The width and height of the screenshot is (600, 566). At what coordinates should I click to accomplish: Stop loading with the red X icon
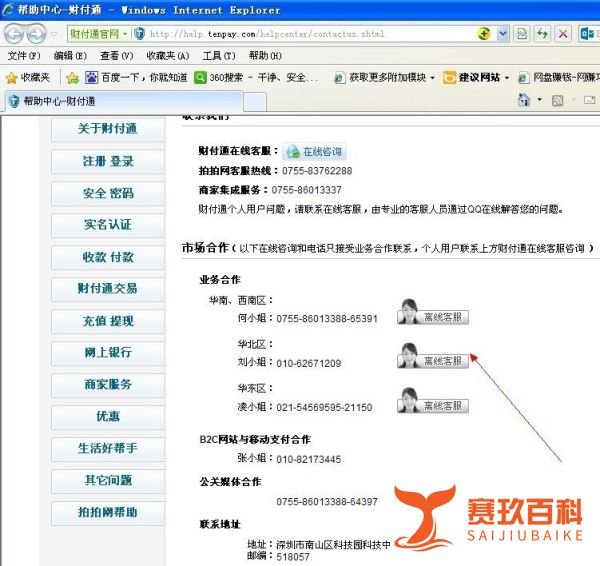click(x=563, y=34)
